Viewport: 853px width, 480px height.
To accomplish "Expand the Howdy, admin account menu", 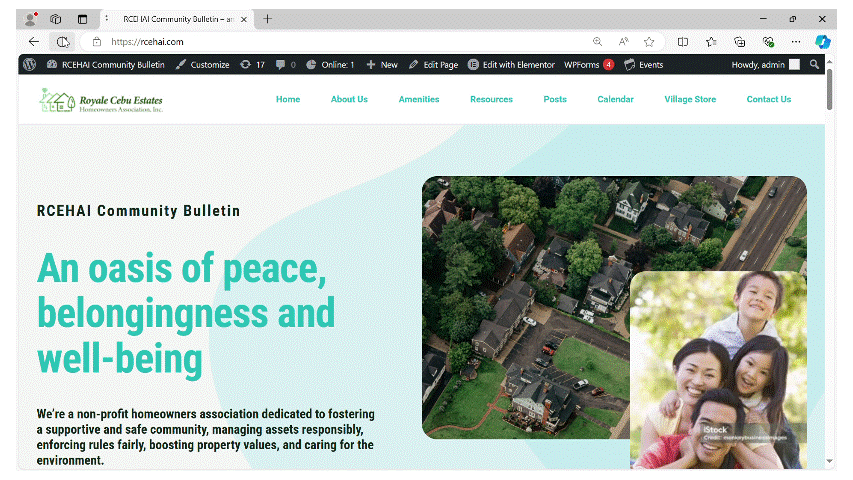I will click(765, 65).
